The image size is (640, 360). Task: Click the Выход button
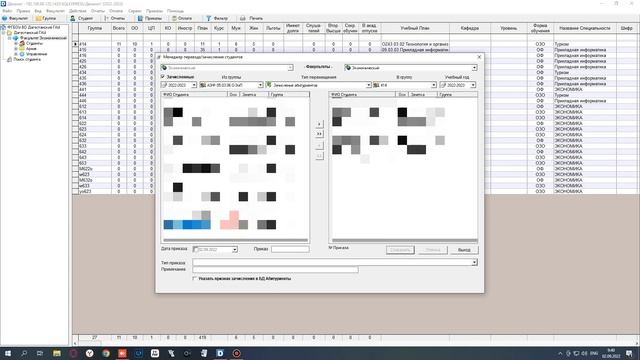[464, 250]
